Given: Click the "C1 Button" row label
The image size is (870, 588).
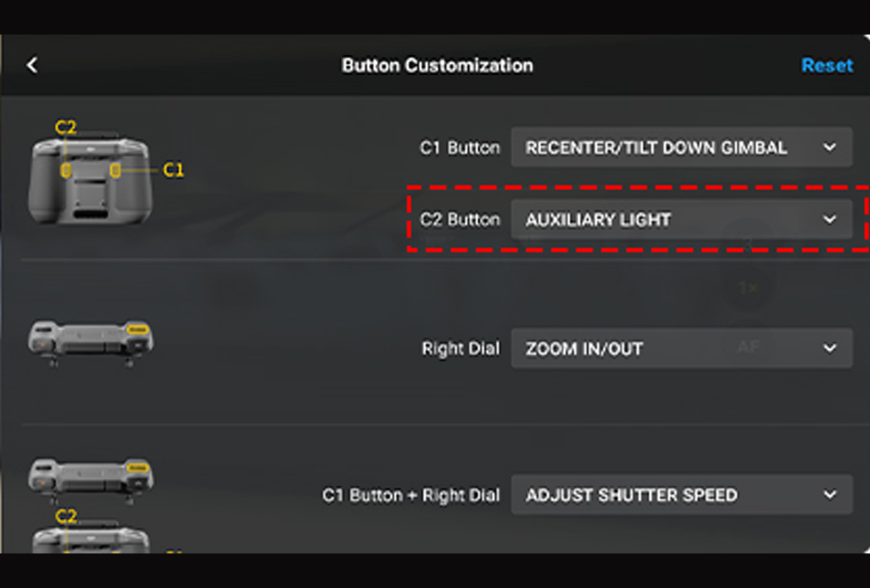Looking at the screenshot, I should (459, 148).
